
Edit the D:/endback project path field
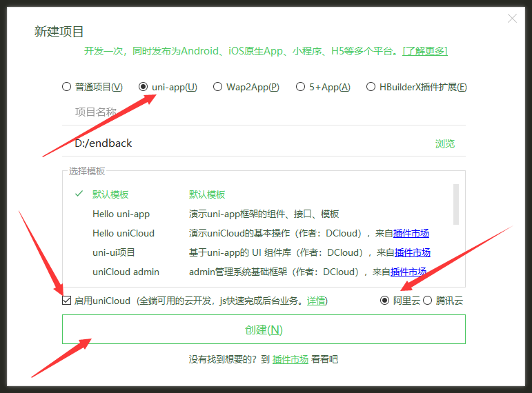pos(244,143)
